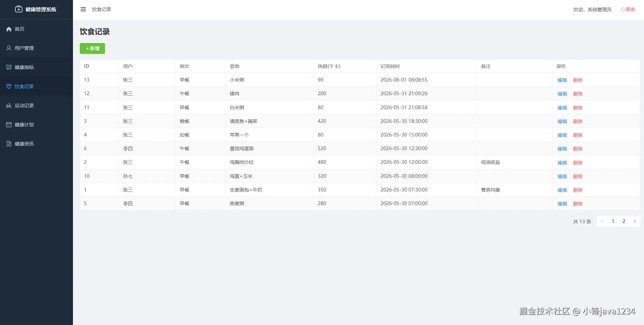Viewport: 644px width, 325px height.
Task: Delete the 白米粥 record
Action: [578, 108]
